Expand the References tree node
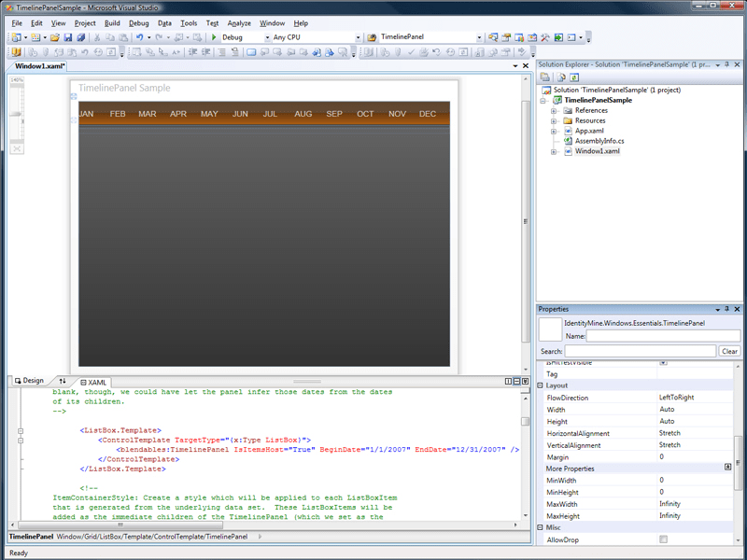Image resolution: width=747 pixels, height=560 pixels. (555, 110)
